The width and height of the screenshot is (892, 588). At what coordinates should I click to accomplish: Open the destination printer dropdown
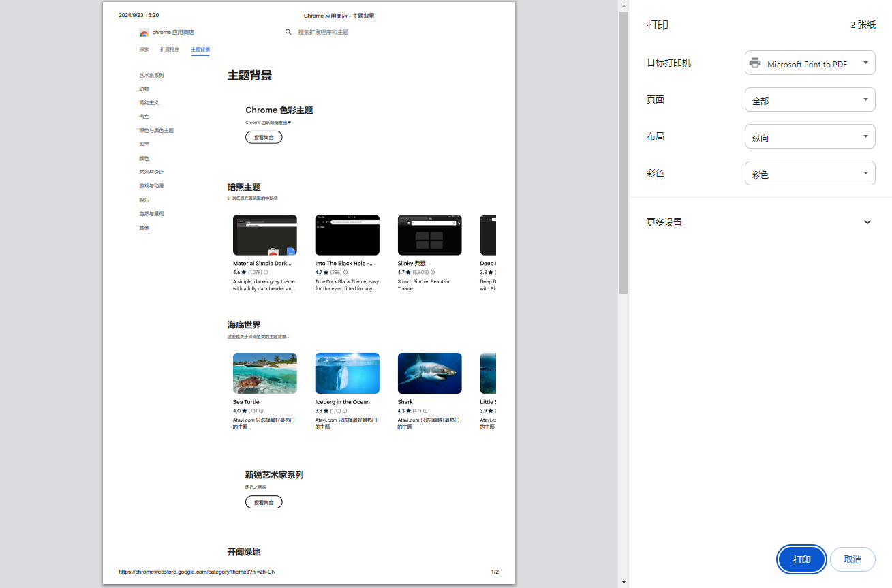click(810, 63)
